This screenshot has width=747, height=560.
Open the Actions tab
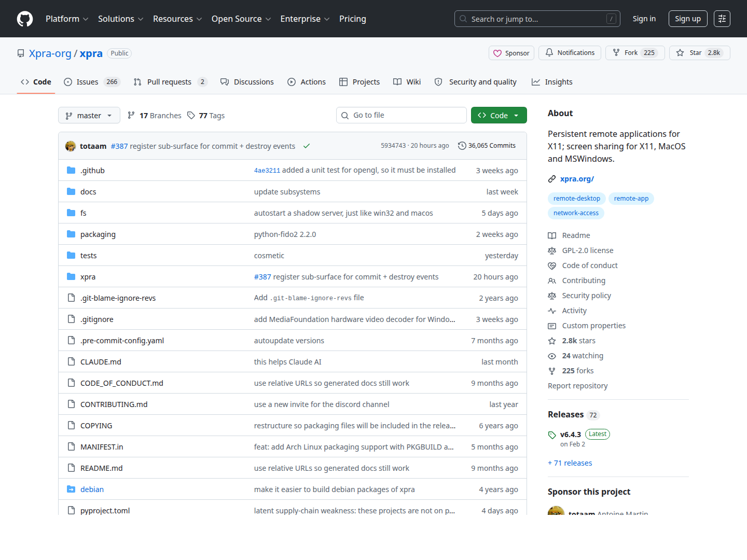[307, 82]
